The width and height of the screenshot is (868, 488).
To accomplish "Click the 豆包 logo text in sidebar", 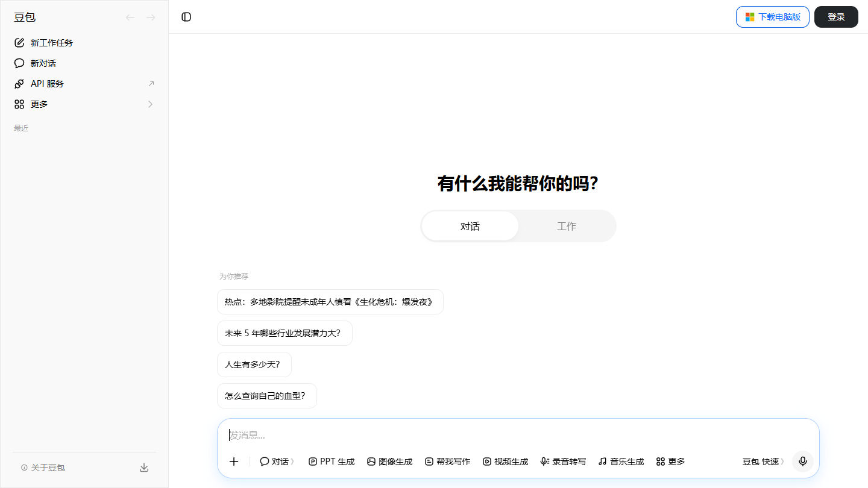I will tap(25, 17).
